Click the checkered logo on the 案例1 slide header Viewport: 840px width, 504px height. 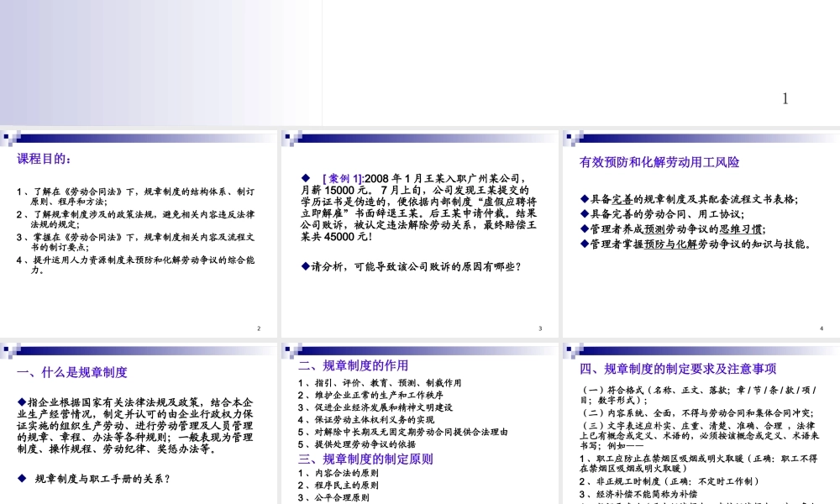click(291, 139)
